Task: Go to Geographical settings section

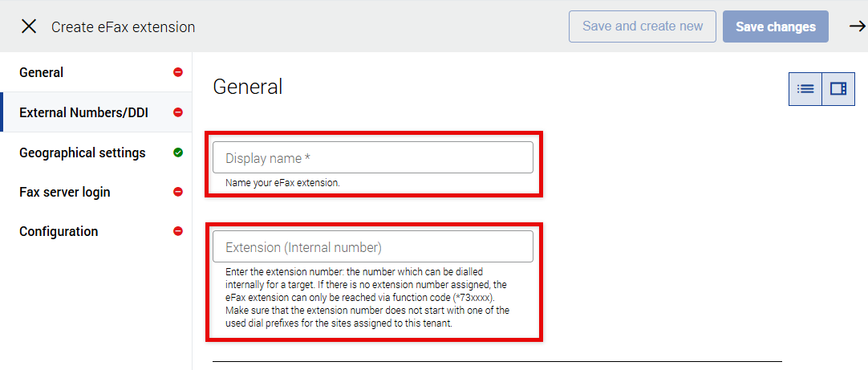Action: (x=83, y=152)
